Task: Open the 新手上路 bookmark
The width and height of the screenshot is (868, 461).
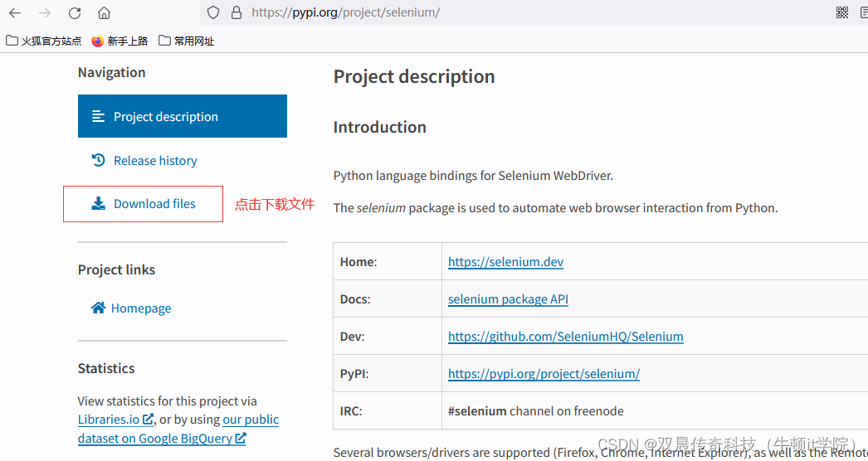Action: [119, 41]
